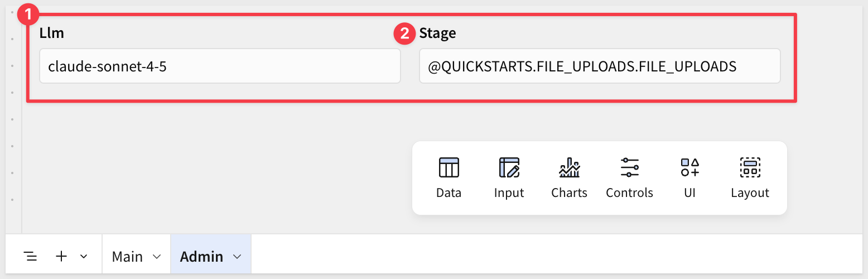The height and width of the screenshot is (279, 868).
Task: Open the Data element menu
Action: coord(449,178)
